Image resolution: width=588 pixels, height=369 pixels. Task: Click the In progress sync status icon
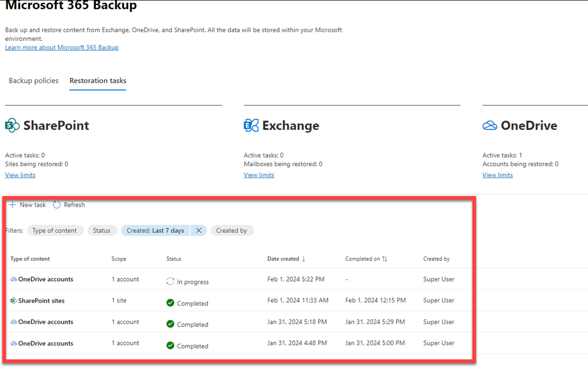(x=170, y=282)
